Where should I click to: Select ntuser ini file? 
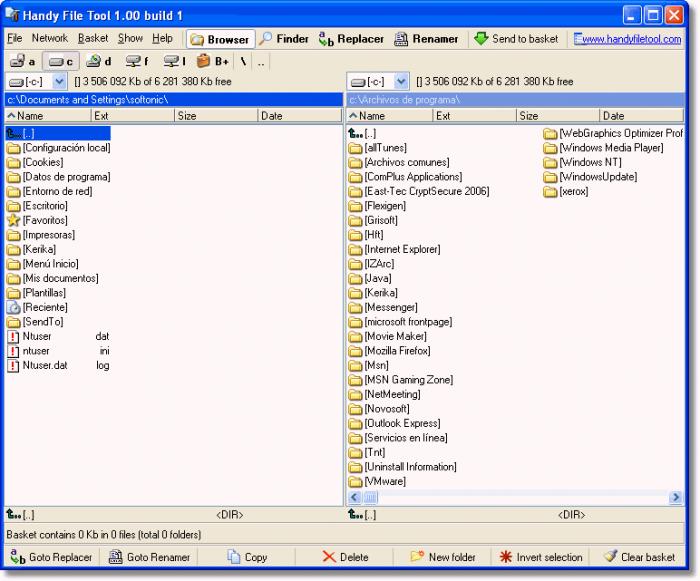pos(58,351)
